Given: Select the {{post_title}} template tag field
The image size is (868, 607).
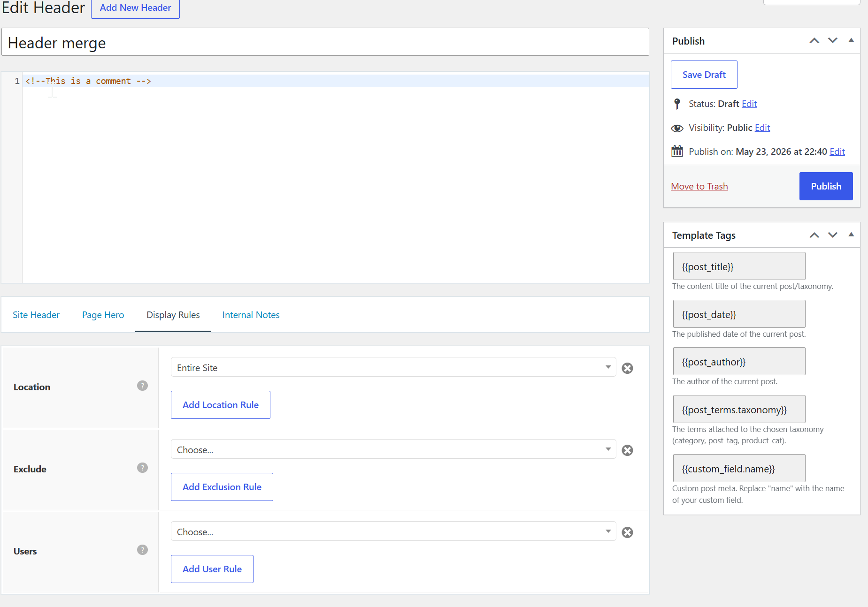Looking at the screenshot, I should point(739,266).
